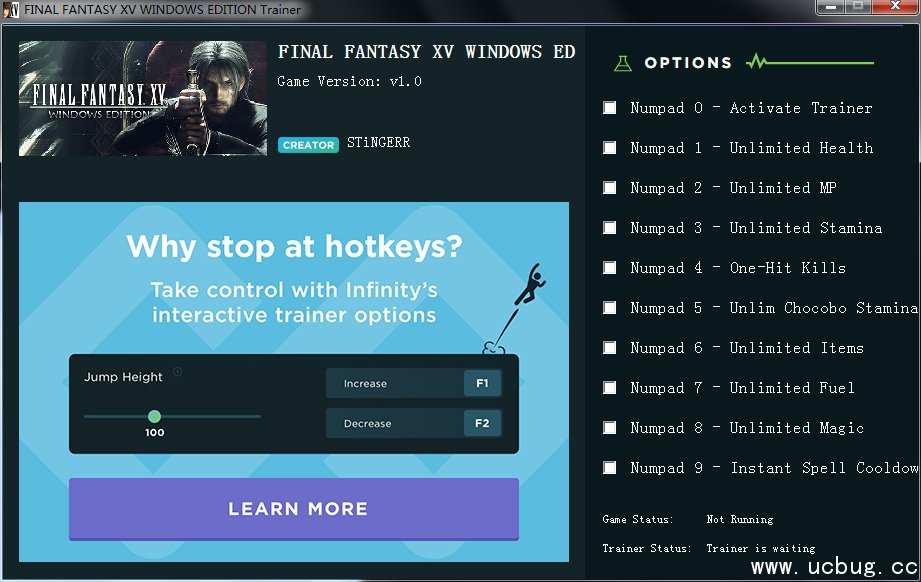
Task: Click the green pulse line icon
Action: 809,62
